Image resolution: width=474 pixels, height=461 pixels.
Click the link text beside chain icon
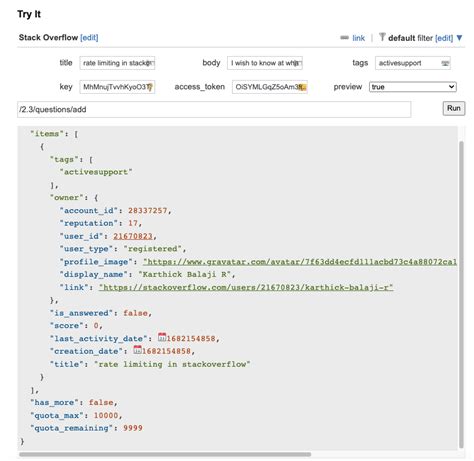click(x=358, y=38)
